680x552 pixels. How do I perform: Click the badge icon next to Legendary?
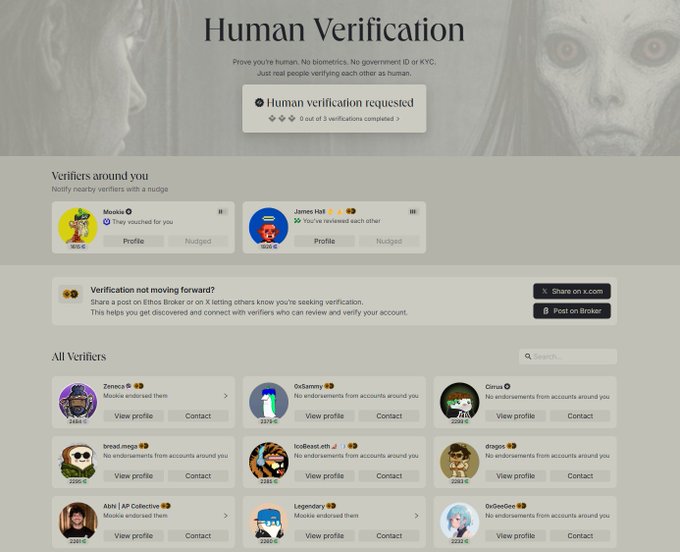pyautogui.click(x=331, y=506)
